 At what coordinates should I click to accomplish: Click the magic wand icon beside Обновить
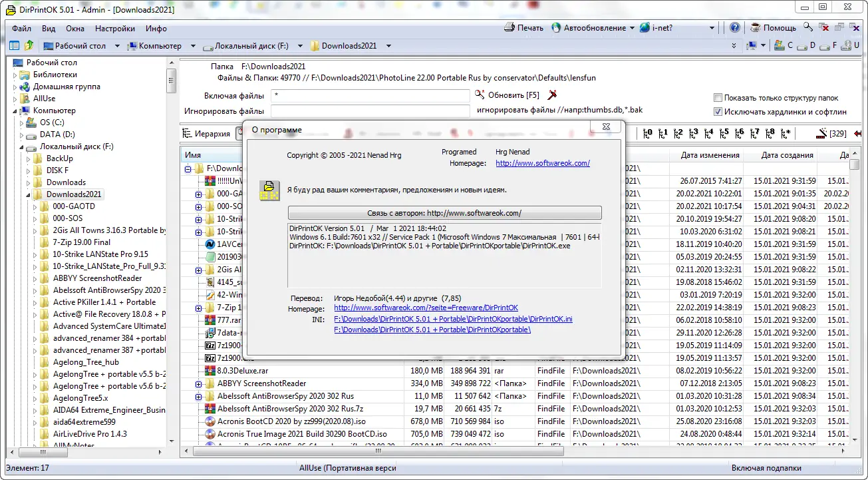(551, 95)
